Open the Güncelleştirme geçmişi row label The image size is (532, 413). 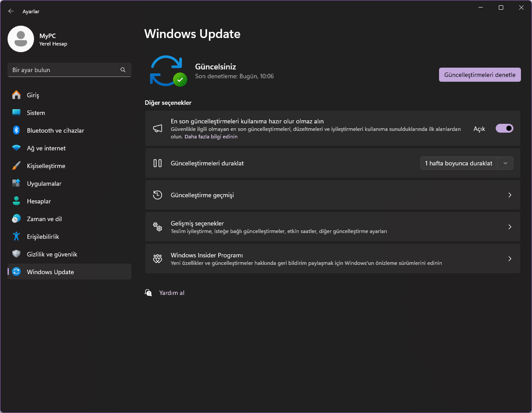[x=202, y=195]
